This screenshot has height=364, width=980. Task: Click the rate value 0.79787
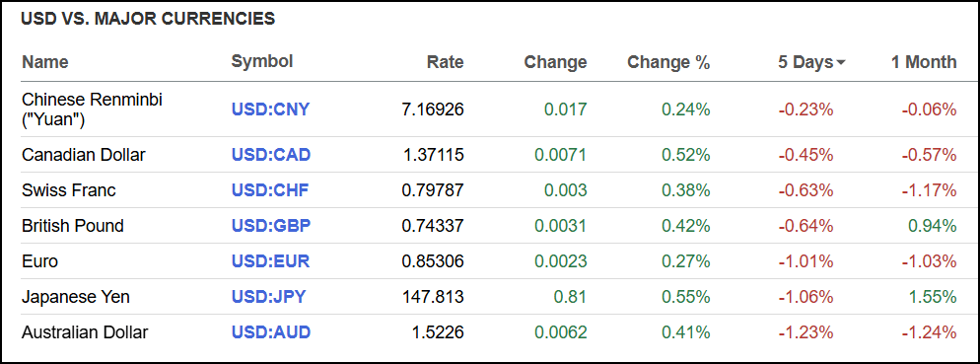pyautogui.click(x=433, y=190)
